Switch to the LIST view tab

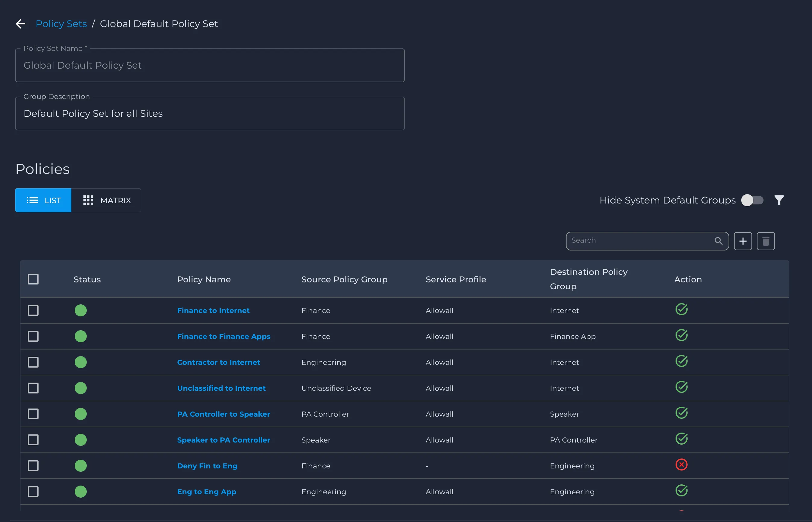click(x=43, y=200)
